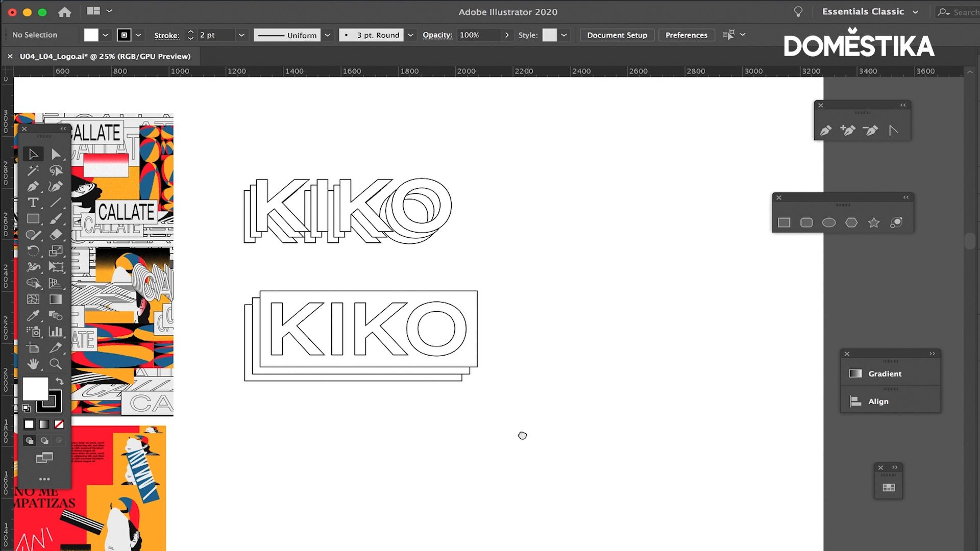Click the stroke weight stepper arrows
Viewport: 980px width, 551px height.
click(190, 35)
